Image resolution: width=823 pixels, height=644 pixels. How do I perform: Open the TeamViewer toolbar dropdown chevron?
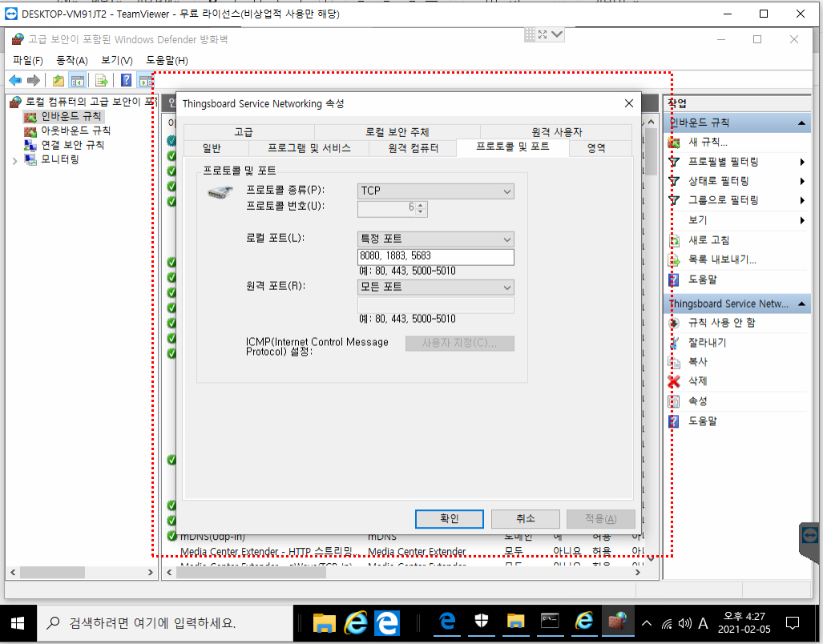tap(557, 34)
